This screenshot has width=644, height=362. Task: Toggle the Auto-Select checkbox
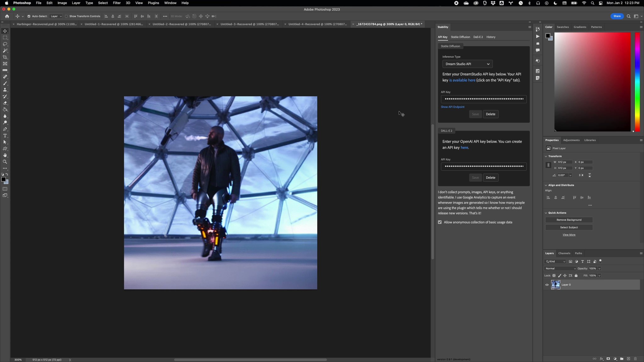coord(29,16)
